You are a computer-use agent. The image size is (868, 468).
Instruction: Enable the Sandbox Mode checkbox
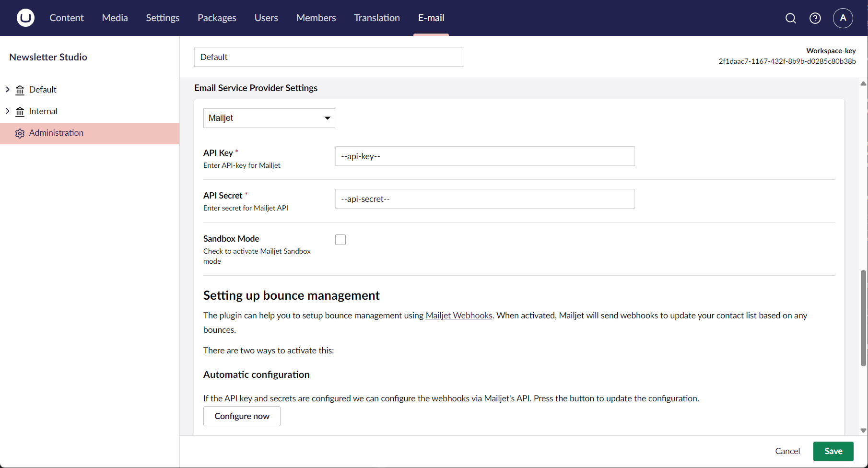[x=340, y=240]
